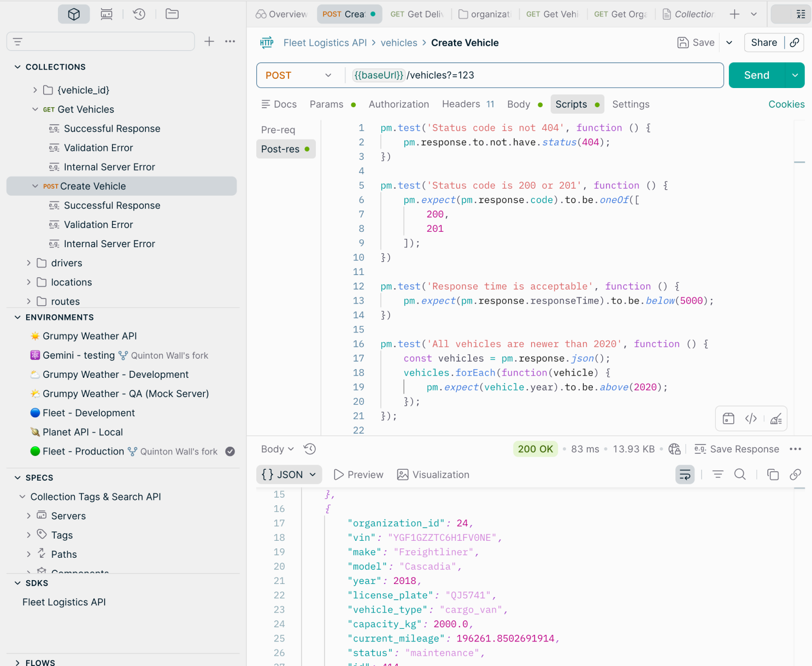Open Cookies settings

[x=786, y=104]
